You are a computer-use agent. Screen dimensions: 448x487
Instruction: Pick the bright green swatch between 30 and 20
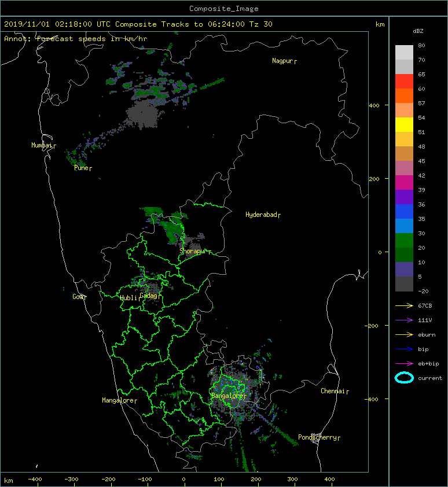[x=404, y=241]
